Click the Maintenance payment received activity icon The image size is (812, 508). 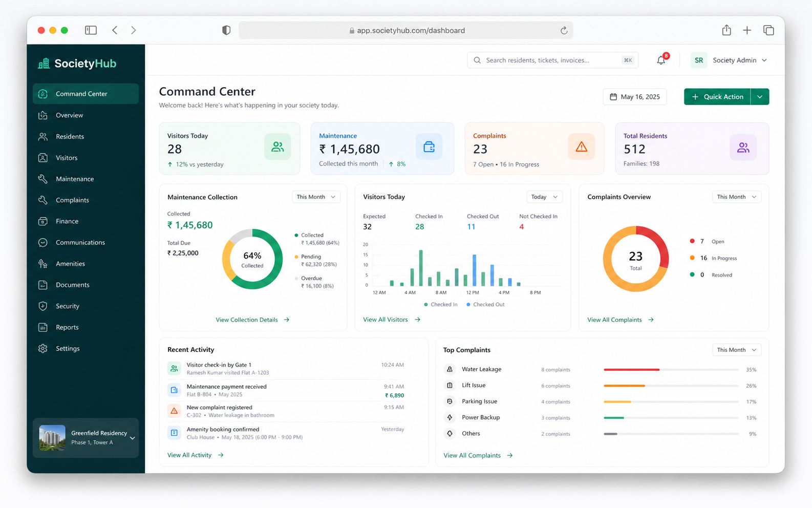pos(174,390)
